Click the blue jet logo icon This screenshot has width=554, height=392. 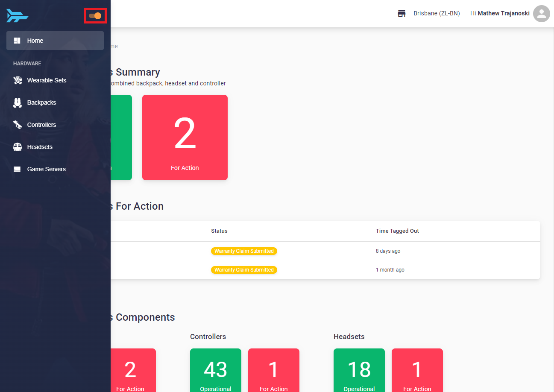(17, 16)
